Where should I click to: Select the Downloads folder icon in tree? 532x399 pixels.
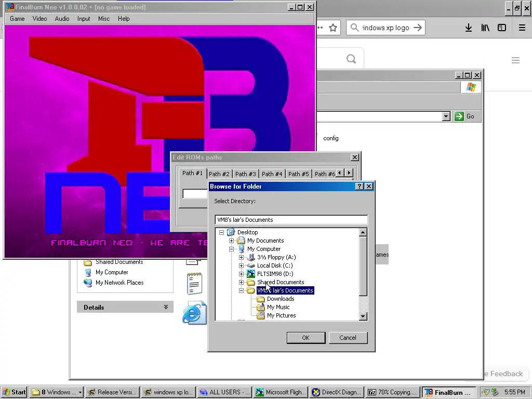[261, 299]
